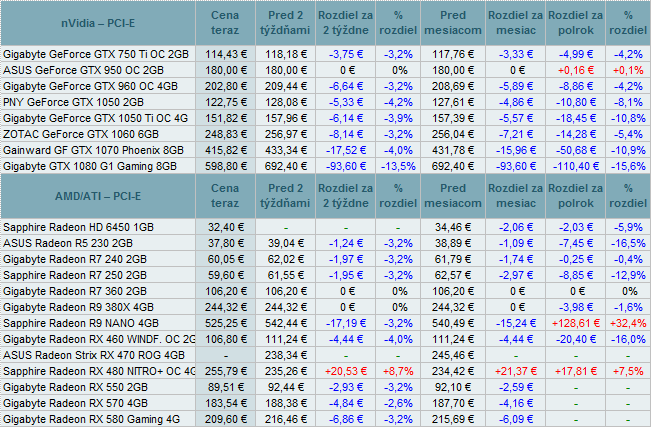Click Gigabyte Radeon RX 580 Gaming 4G name

pos(91,419)
